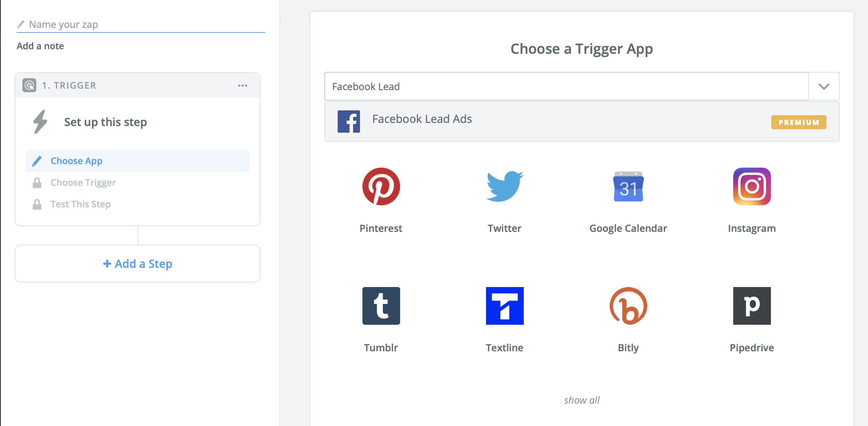This screenshot has width=868, height=426.
Task: Open the trigger step three-dots menu
Action: (243, 86)
